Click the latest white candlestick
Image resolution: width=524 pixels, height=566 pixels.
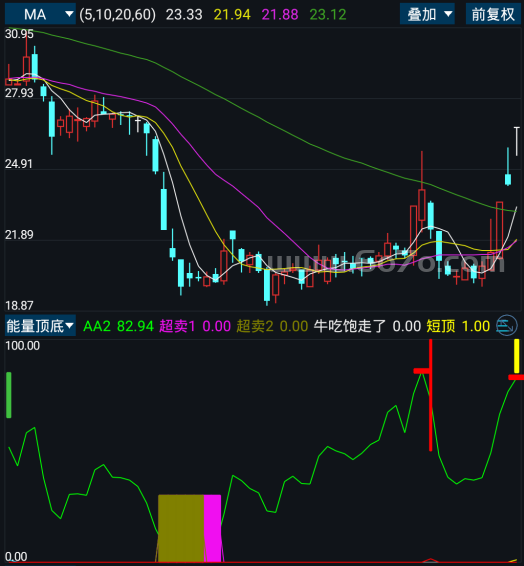click(517, 142)
